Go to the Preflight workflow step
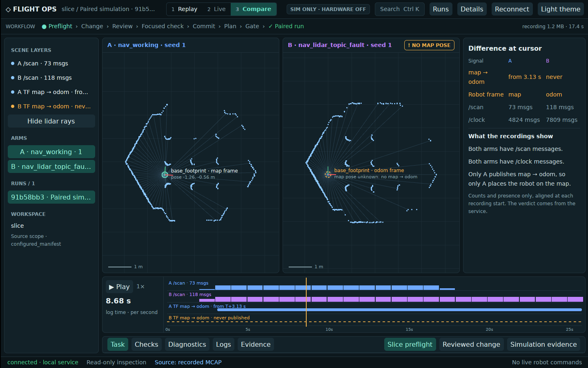This screenshot has height=368, width=588. click(x=57, y=26)
